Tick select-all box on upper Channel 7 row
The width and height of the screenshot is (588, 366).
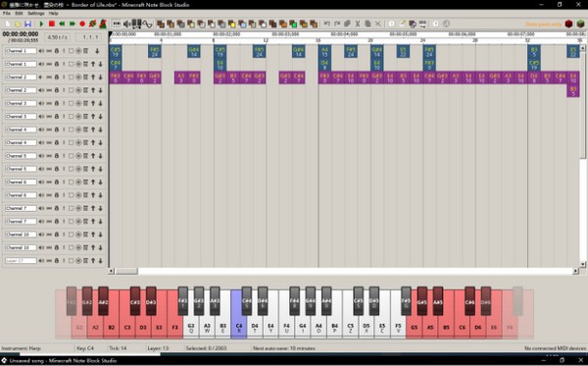(71, 208)
